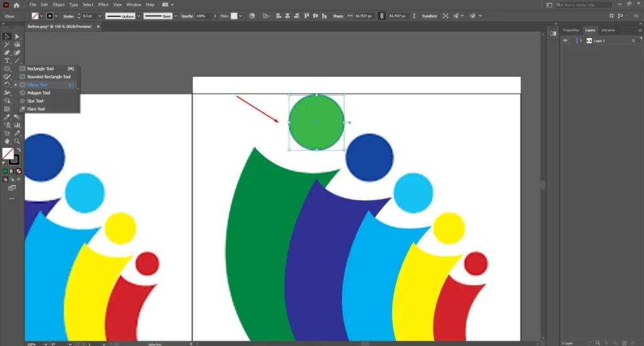
Task: Click the Shape link
Action: pos(338,16)
